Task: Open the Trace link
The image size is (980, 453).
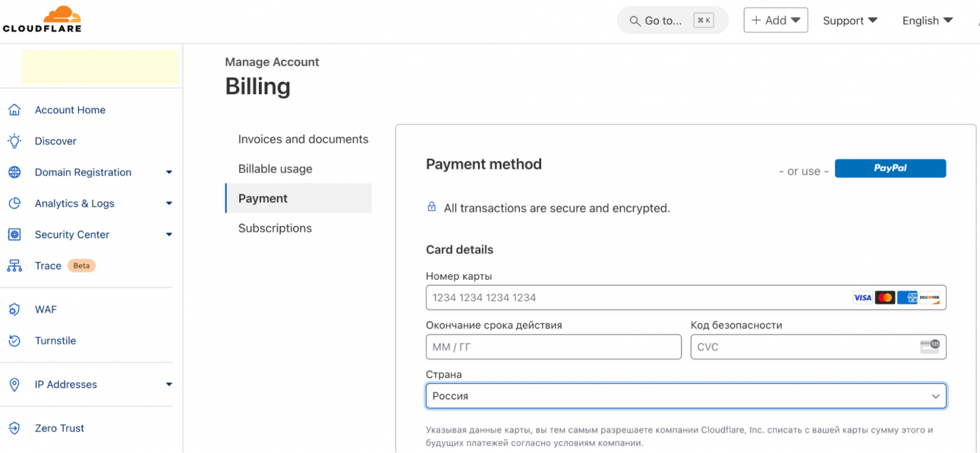Action: pyautogui.click(x=48, y=265)
